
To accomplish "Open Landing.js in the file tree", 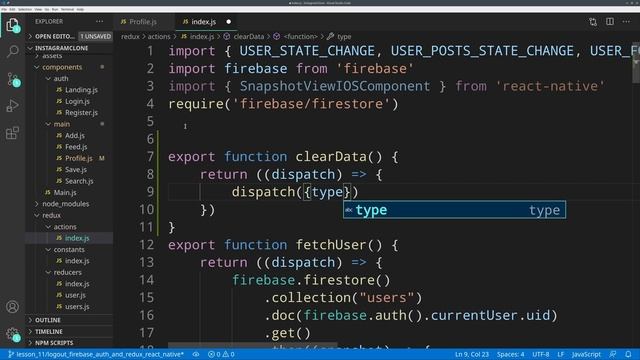I will tap(81, 90).
